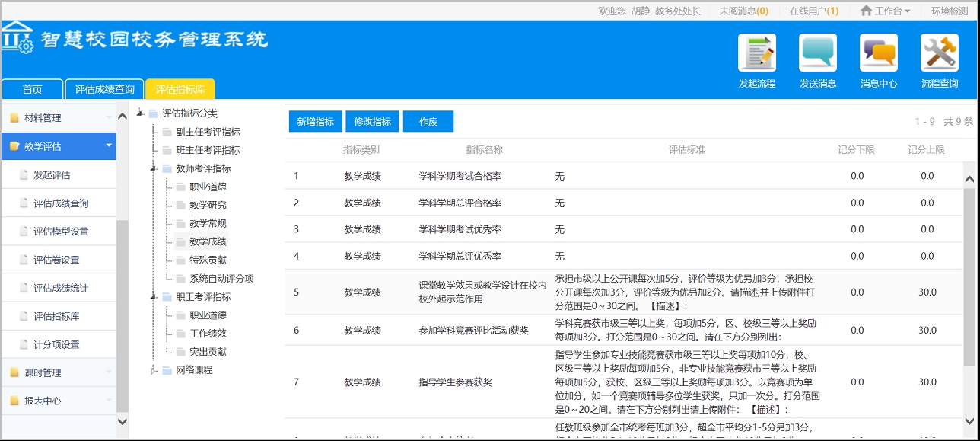The height and width of the screenshot is (441, 980).
Task: Open the 消息中心 icon
Action: tap(879, 53)
